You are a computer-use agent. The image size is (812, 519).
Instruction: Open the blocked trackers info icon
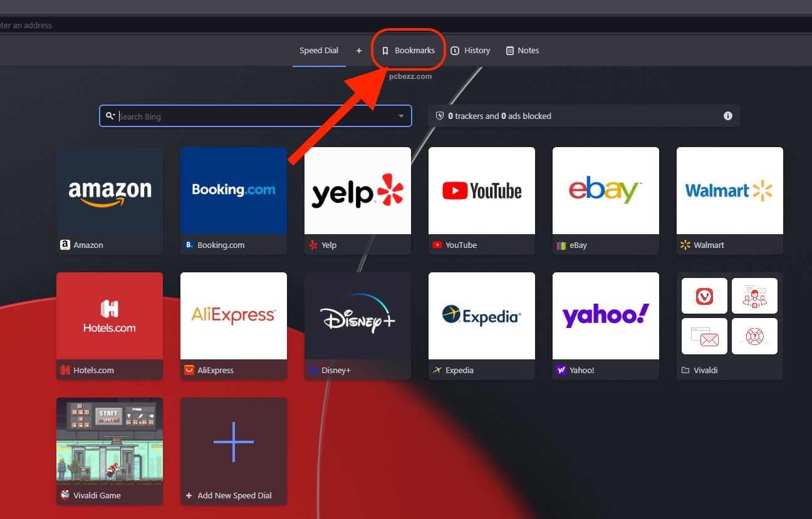[x=727, y=116]
